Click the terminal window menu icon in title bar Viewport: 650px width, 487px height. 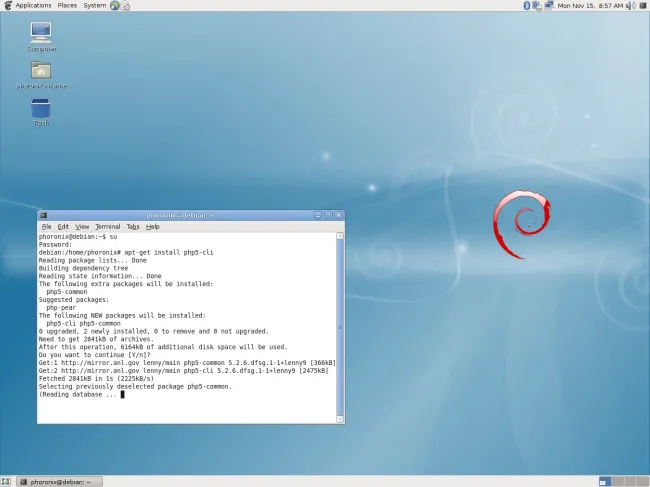coord(43,215)
